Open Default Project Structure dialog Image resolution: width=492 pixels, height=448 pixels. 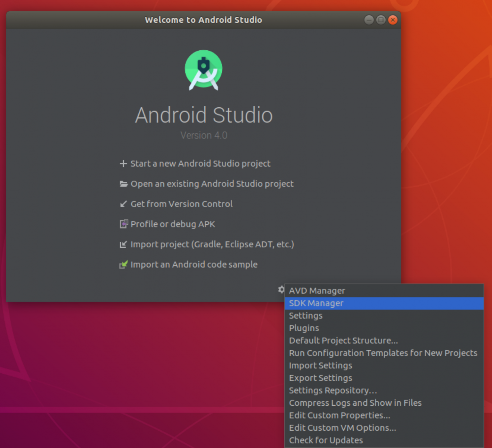click(343, 341)
